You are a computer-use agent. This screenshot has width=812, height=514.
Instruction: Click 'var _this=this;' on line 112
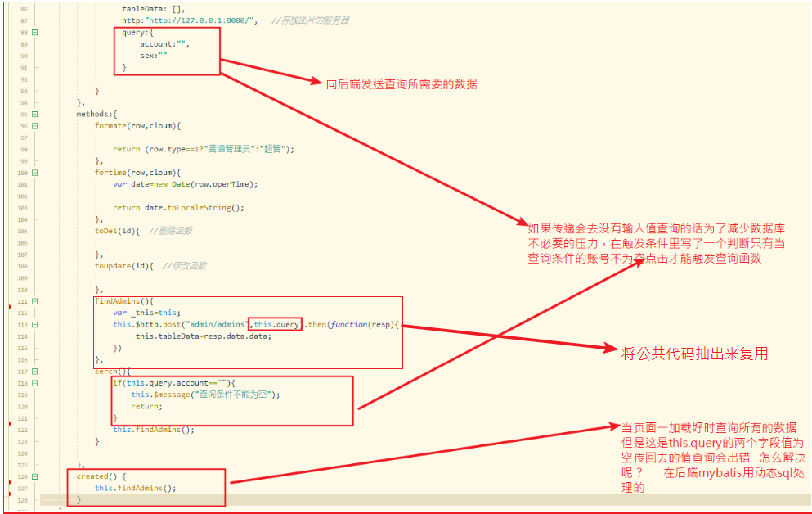click(146, 313)
